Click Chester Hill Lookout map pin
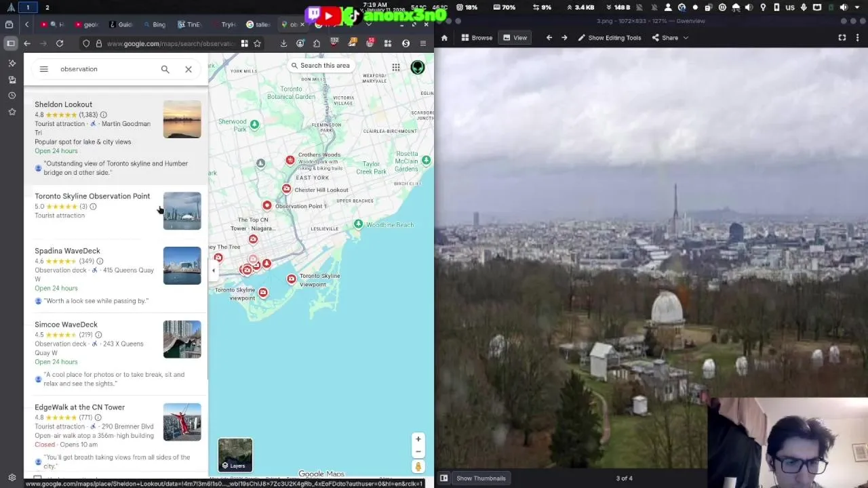 click(x=286, y=189)
